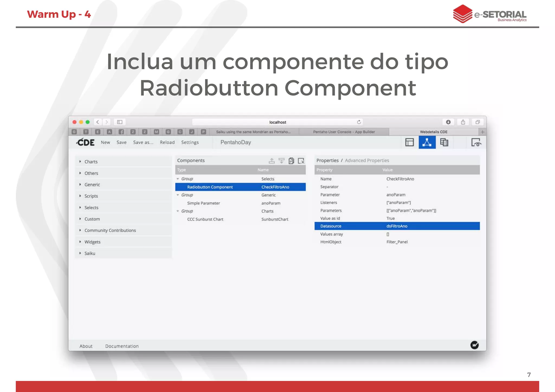Viewport: 555px width, 392px height.
Task: Open browser downloads icon
Action: tap(448, 122)
